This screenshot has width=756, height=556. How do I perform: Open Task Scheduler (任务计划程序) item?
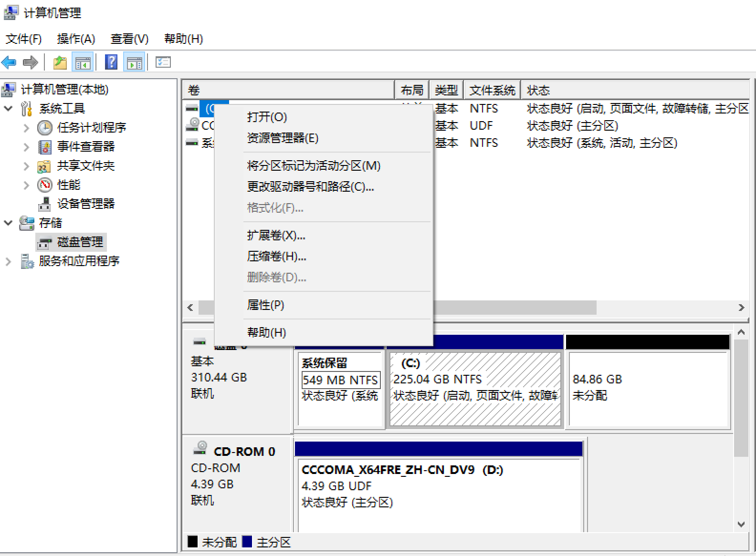coord(92,127)
